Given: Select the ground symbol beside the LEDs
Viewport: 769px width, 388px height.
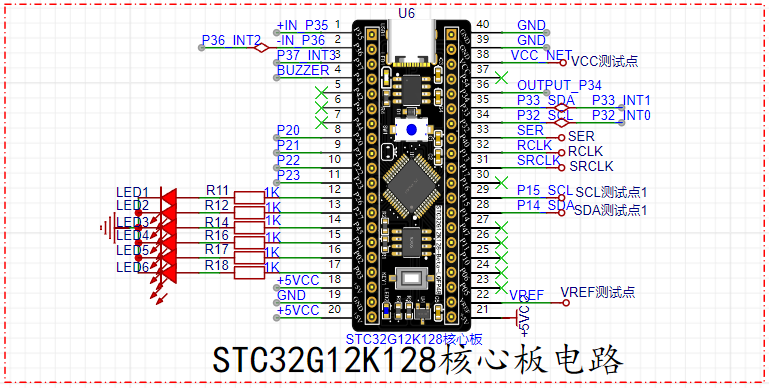Looking at the screenshot, I should (108, 228).
